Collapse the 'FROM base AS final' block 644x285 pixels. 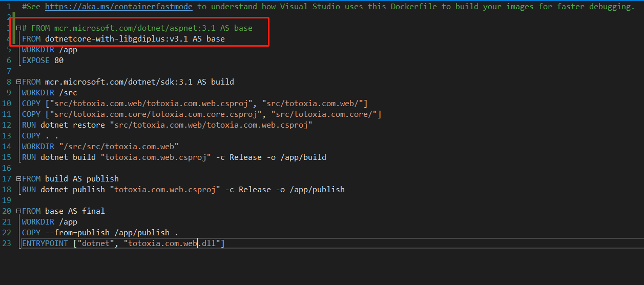18,211
